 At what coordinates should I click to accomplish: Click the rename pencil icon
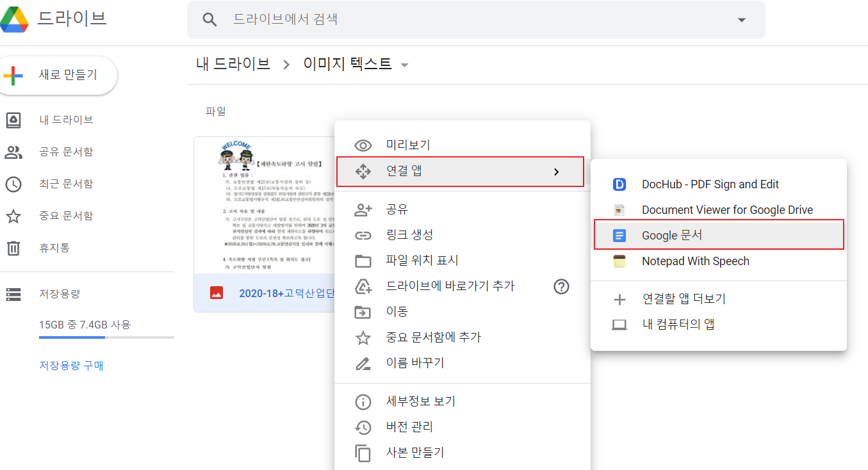pyautogui.click(x=363, y=363)
